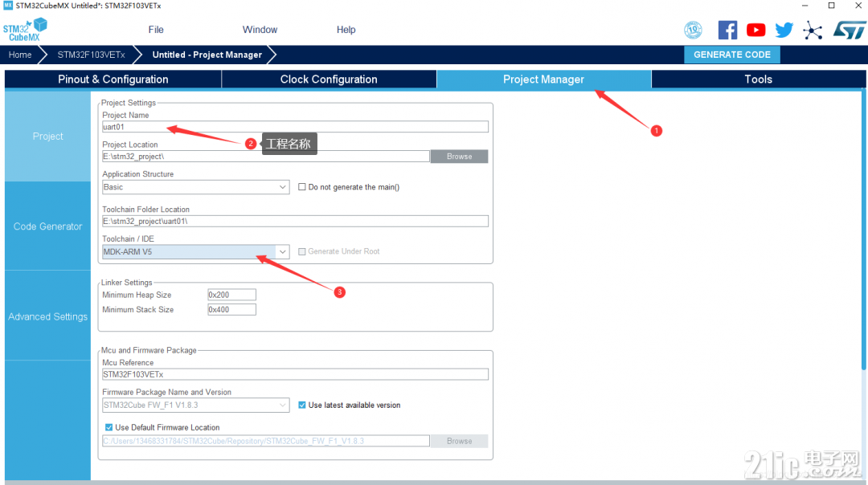Image resolution: width=868 pixels, height=485 pixels.
Task: Minimize the STM32CubeMX window
Action: (x=805, y=6)
